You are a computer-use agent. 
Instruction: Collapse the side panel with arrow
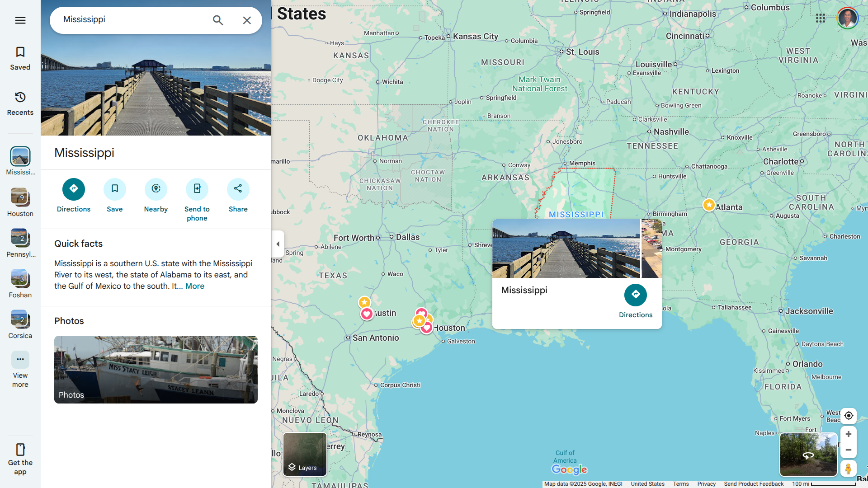point(278,244)
